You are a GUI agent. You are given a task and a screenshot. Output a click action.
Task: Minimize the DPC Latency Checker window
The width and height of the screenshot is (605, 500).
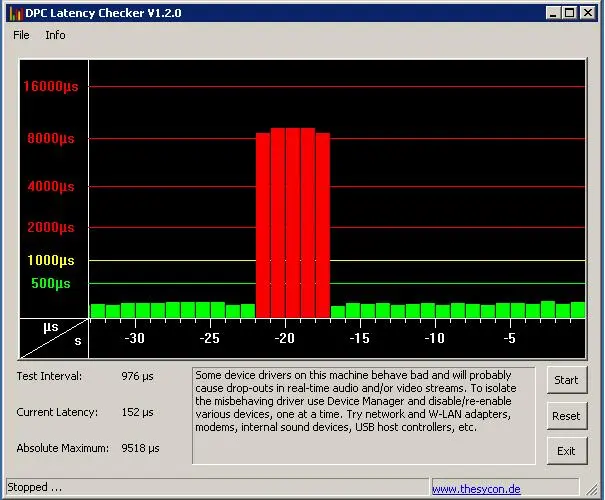pyautogui.click(x=553, y=12)
